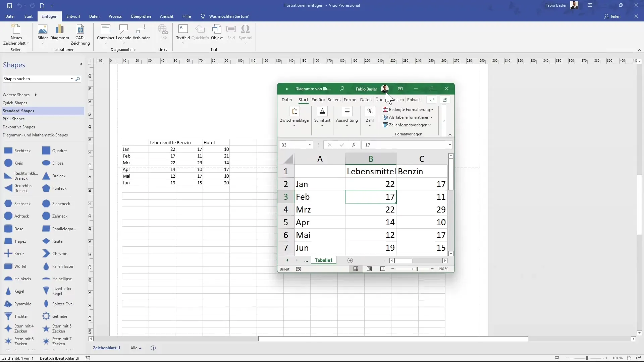Open the Überprüfen tab
This screenshot has height=362, width=644.
pyautogui.click(x=141, y=16)
